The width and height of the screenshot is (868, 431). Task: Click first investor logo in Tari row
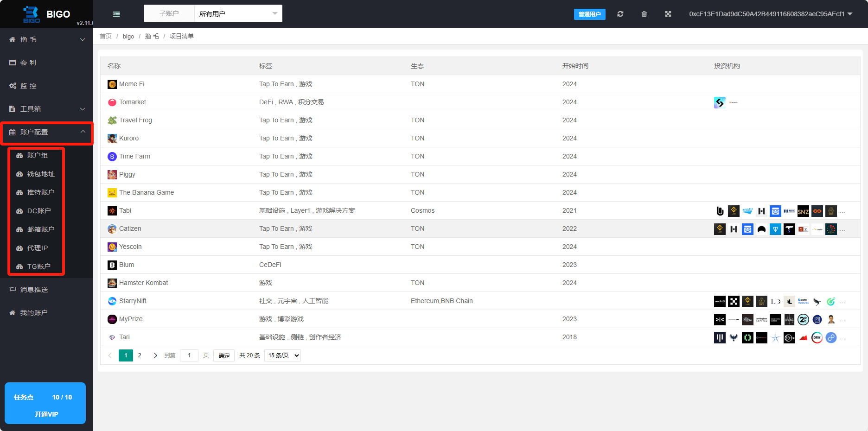click(720, 338)
